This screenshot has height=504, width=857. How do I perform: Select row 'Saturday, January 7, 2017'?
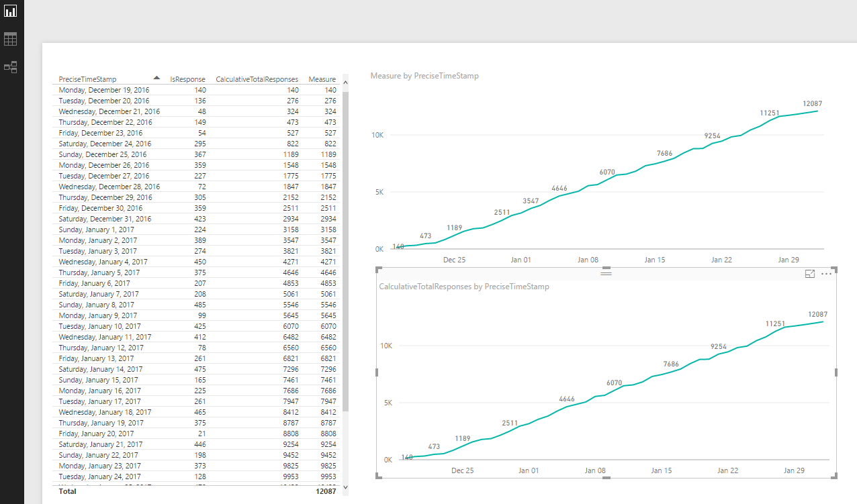point(197,294)
